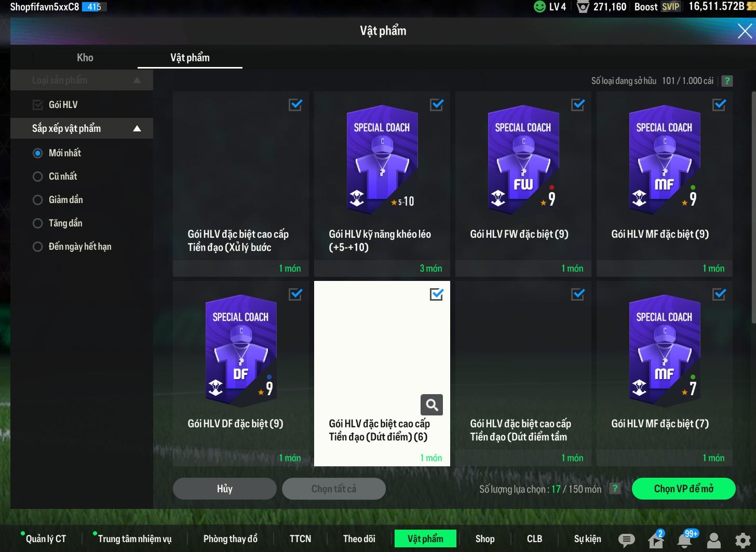Open the settings gear icon
This screenshot has height=552, width=756.
point(743,540)
